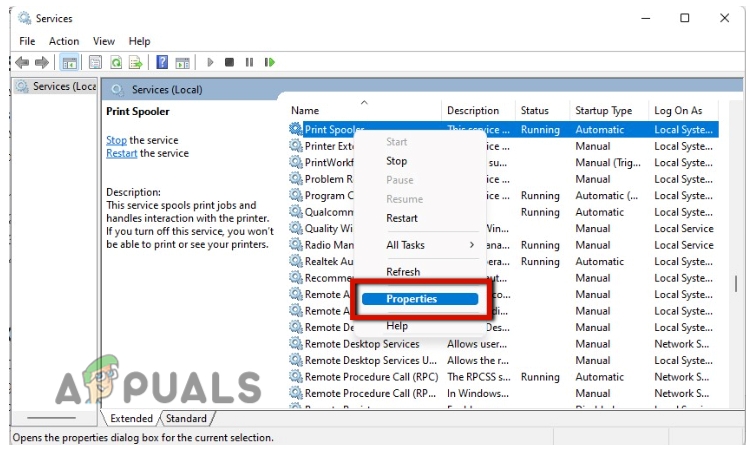Click the blue Help question mark icon
This screenshot has height=457, width=750.
pyautogui.click(x=162, y=62)
